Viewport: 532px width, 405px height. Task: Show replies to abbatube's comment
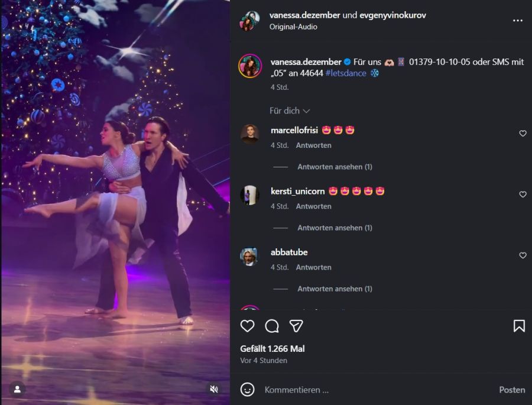point(335,289)
